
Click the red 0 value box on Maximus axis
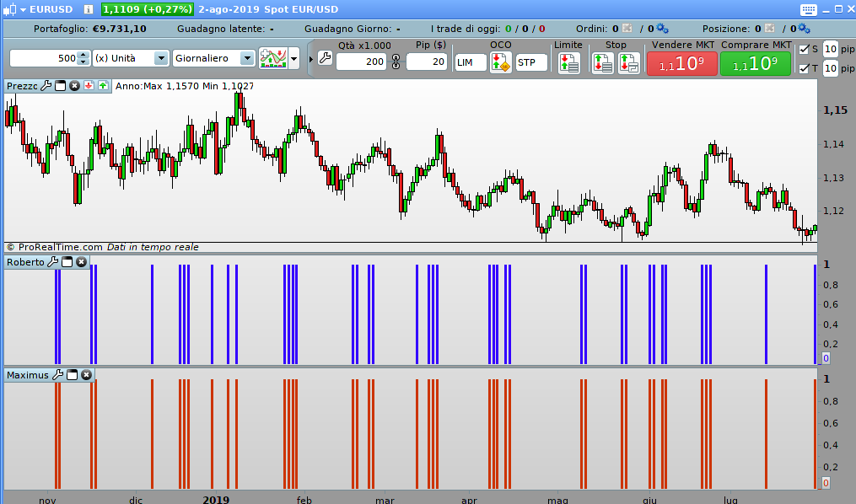point(826,483)
